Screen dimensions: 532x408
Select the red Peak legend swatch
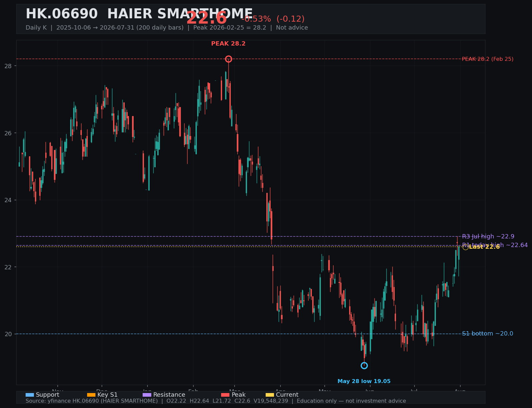pyautogui.click(x=225, y=395)
